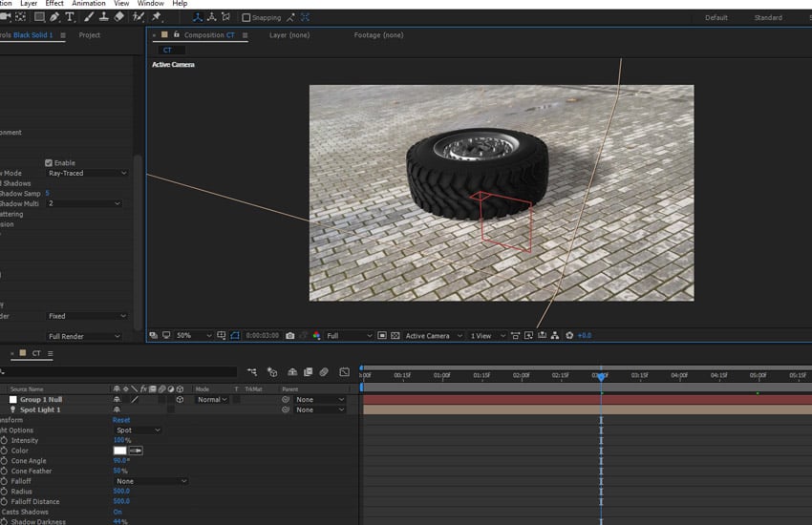This screenshot has height=525, width=812.
Task: Click the Cone Angle value field
Action: (120, 461)
